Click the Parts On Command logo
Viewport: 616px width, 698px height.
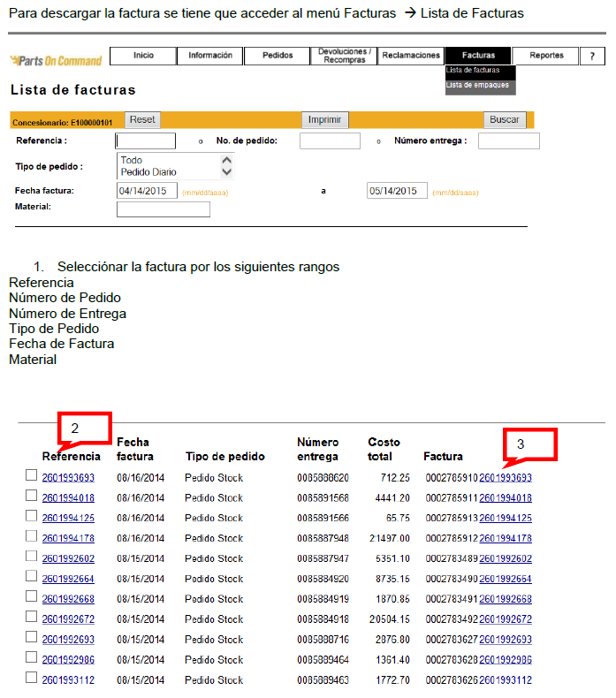[56, 60]
